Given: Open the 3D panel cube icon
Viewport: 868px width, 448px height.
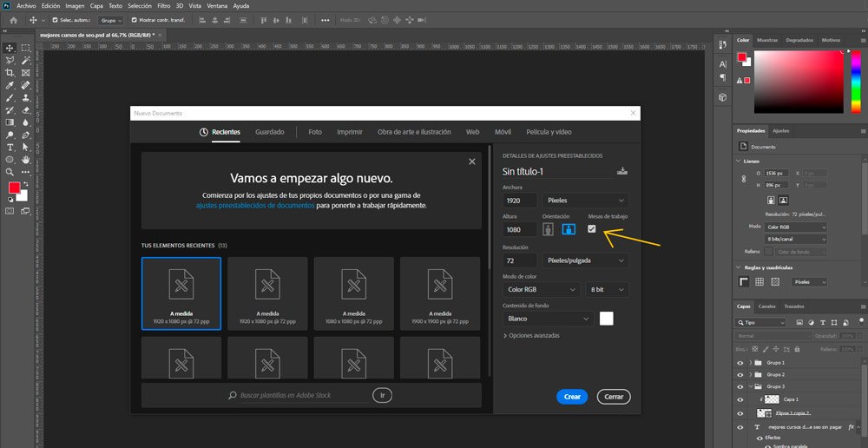Looking at the screenshot, I should pyautogui.click(x=722, y=97).
